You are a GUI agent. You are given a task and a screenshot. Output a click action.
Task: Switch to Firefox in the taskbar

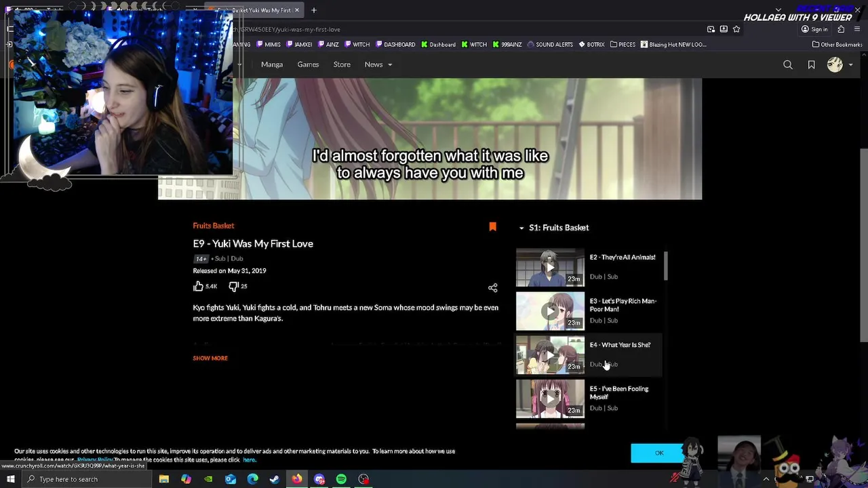click(x=297, y=479)
